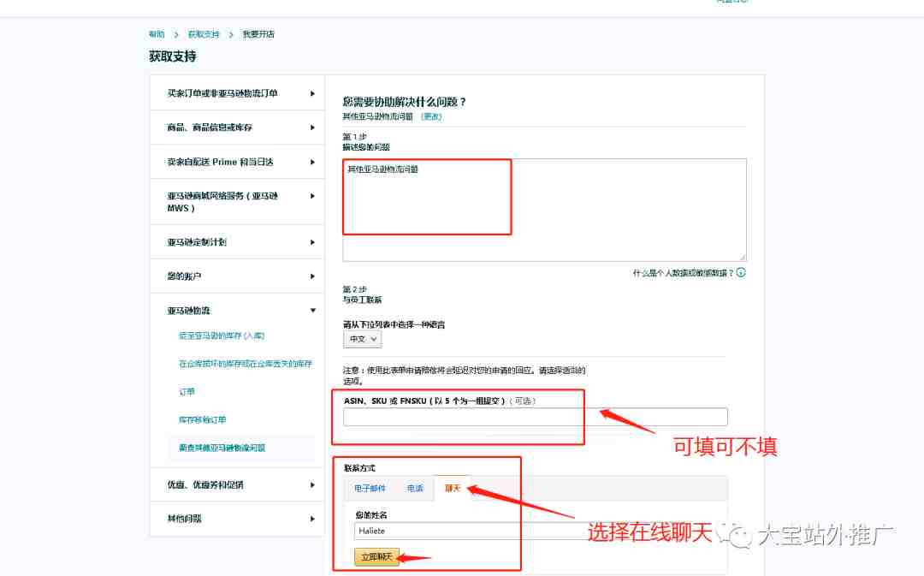Click the 联系方式 section label

[x=359, y=468]
